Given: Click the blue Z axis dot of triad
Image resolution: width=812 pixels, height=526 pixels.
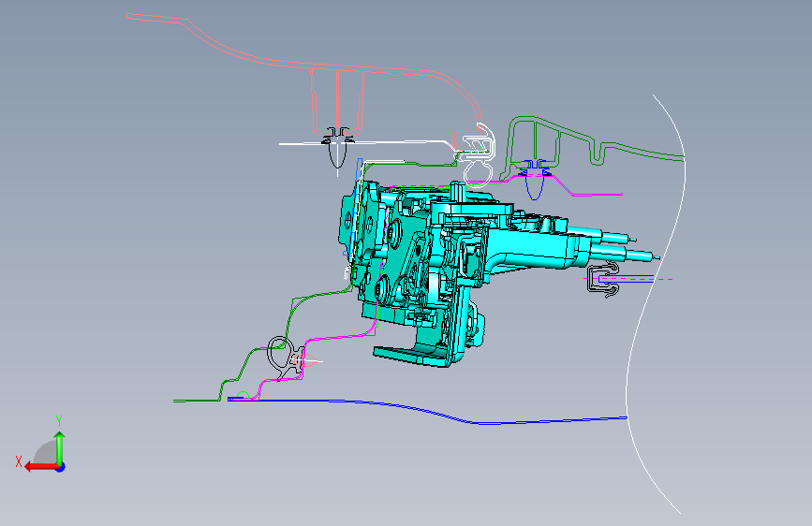Looking at the screenshot, I should tap(61, 467).
